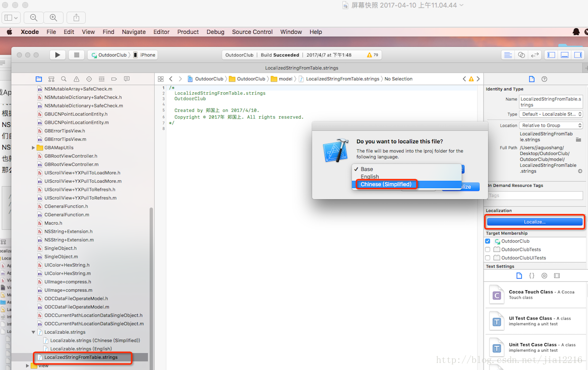Screen dimensions: 588x370
Task: Open the debug navigator
Action: click(x=102, y=79)
